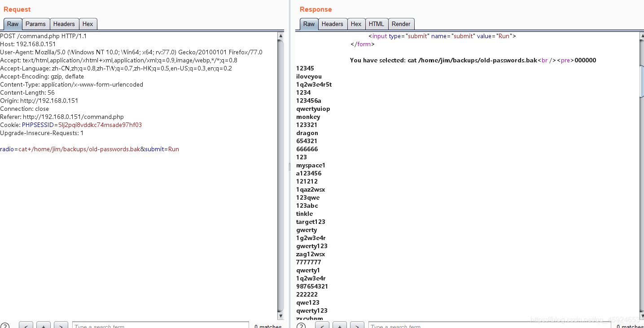644x328 pixels.
Task: Click the Content-Type header line
Action: pos(71,84)
